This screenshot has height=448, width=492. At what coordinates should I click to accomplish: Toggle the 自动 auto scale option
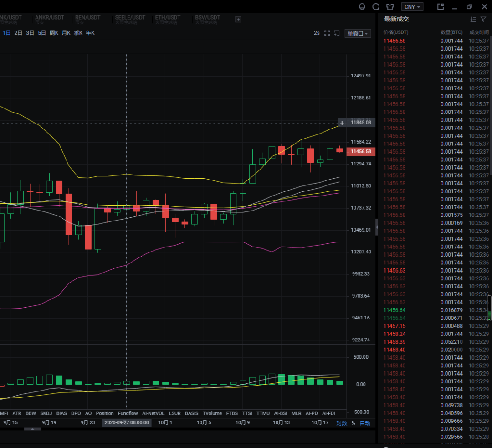365,423
